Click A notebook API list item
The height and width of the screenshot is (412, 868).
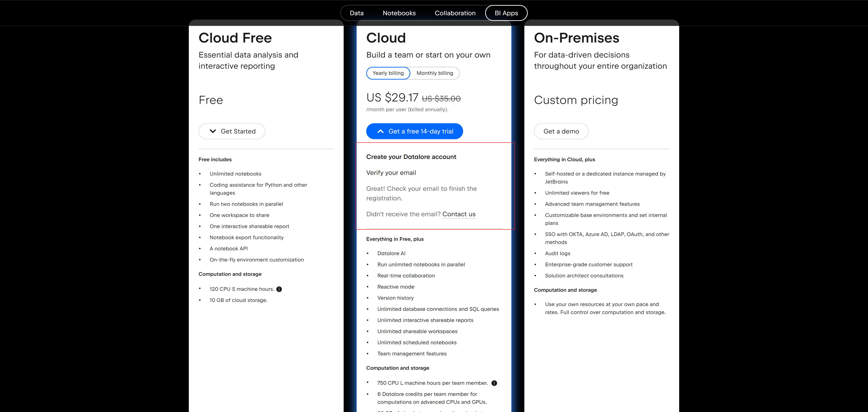tap(229, 249)
